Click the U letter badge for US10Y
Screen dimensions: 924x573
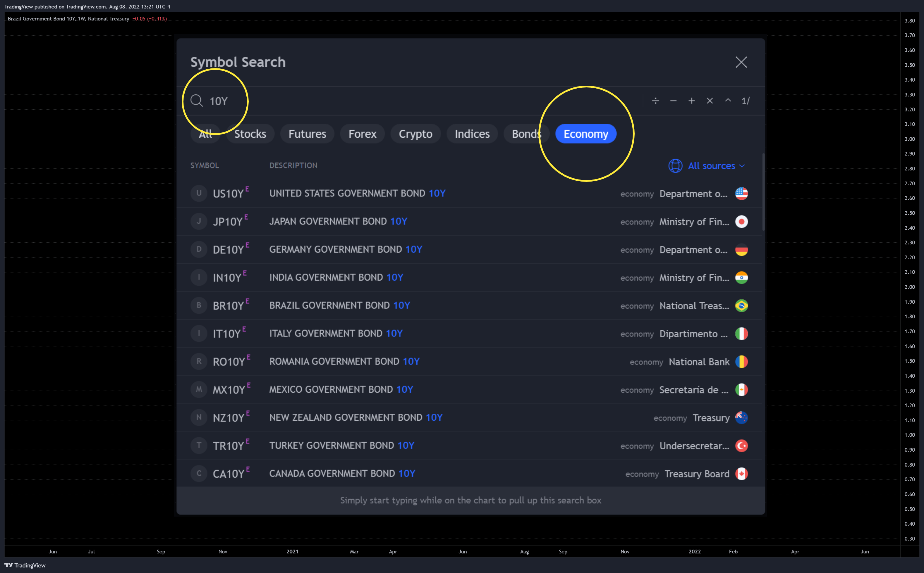(199, 193)
